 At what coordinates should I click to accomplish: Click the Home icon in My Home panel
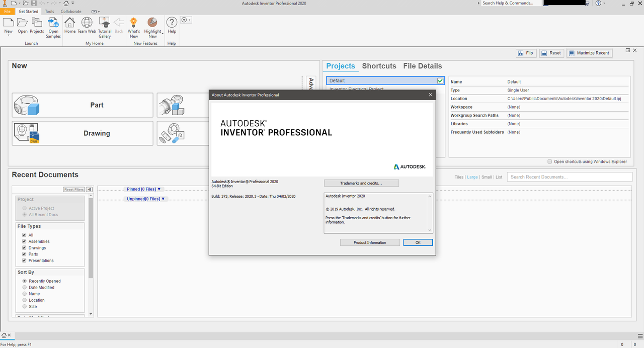click(70, 23)
